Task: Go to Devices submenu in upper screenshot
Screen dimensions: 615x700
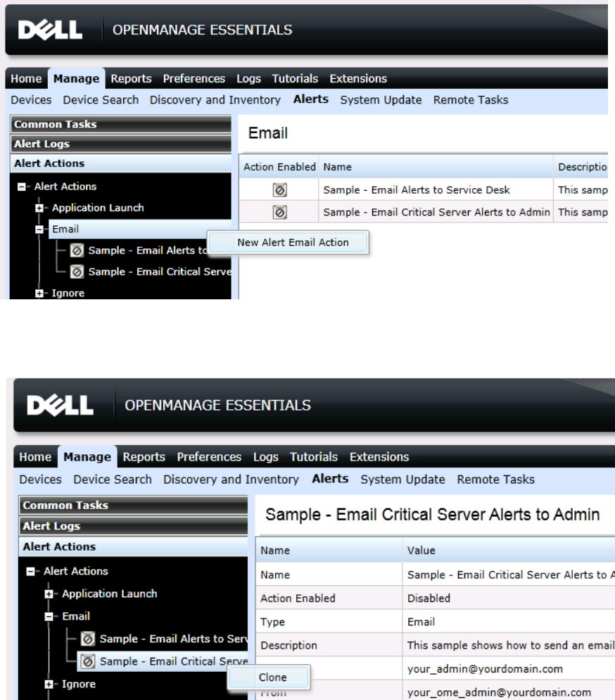Action: [31, 100]
